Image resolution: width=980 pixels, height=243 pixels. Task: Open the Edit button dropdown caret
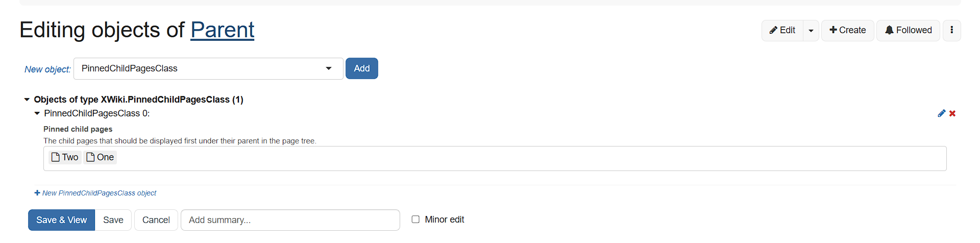pos(811,30)
